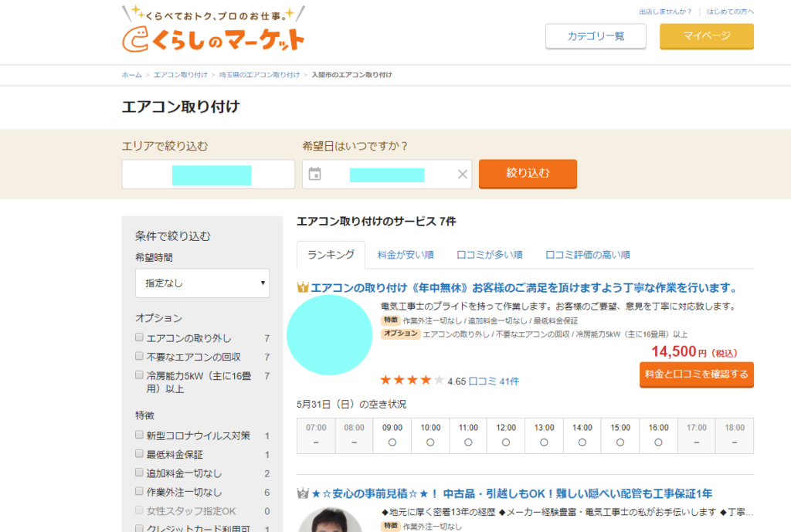Select the 16:00 availability circle
This screenshot has width=791, height=532.
click(658, 442)
